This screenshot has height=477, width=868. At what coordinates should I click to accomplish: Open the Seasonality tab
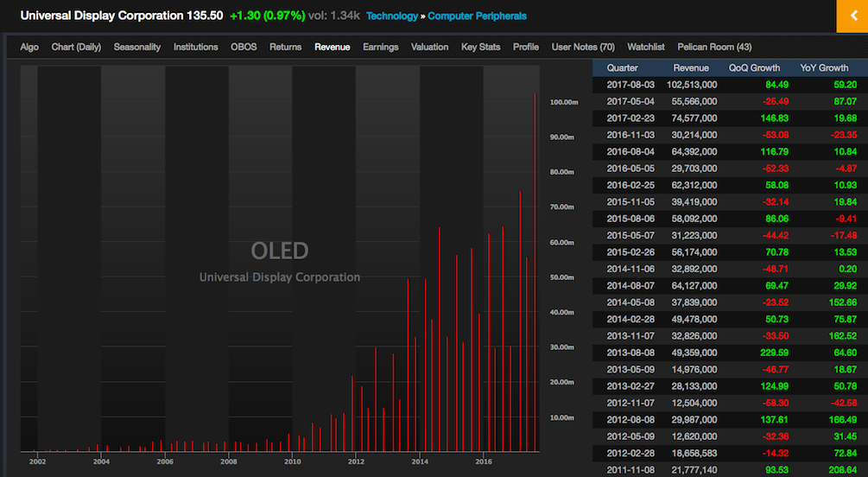click(x=137, y=47)
